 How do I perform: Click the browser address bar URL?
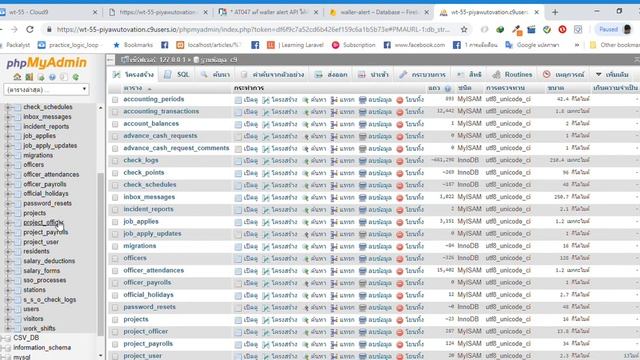pyautogui.click(x=253, y=29)
